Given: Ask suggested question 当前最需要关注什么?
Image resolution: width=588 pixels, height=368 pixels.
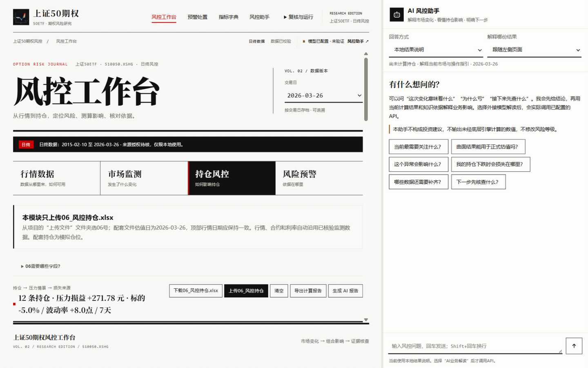Looking at the screenshot, I should pos(419,147).
